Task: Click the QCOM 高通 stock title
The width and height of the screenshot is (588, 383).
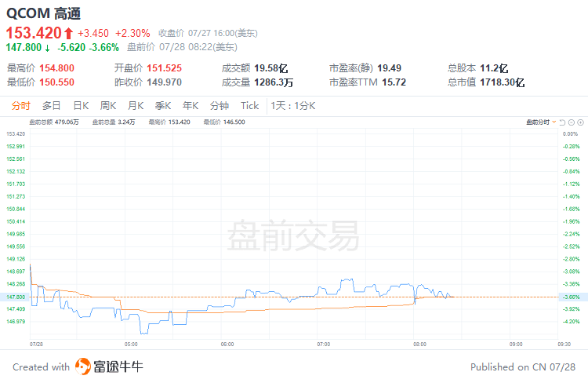Action: [x=43, y=13]
